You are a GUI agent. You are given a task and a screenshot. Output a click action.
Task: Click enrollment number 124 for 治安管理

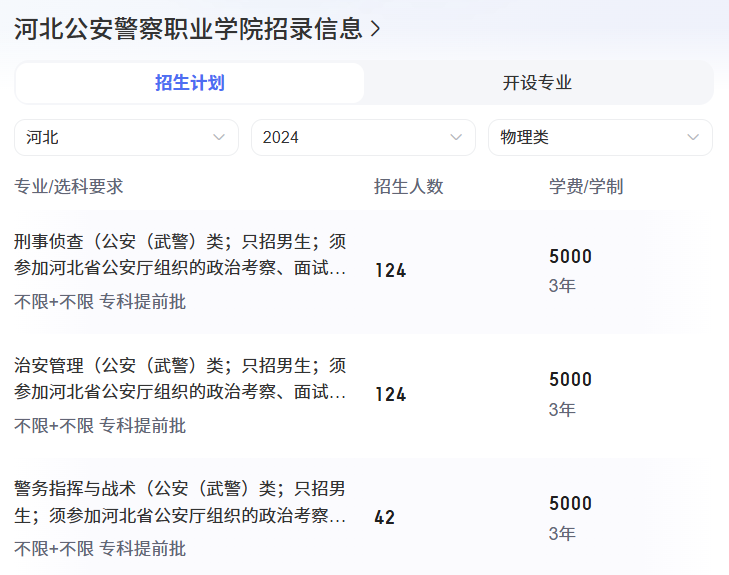pos(391,394)
